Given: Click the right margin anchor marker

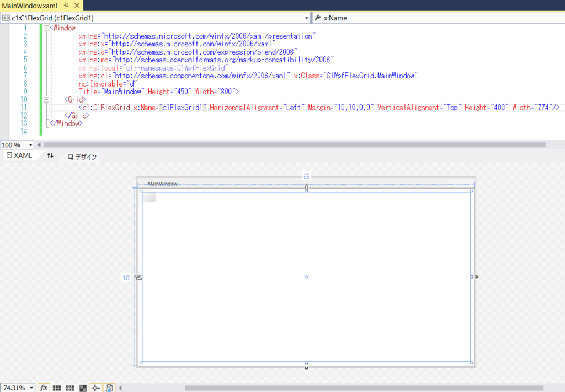Looking at the screenshot, I should pos(476,277).
